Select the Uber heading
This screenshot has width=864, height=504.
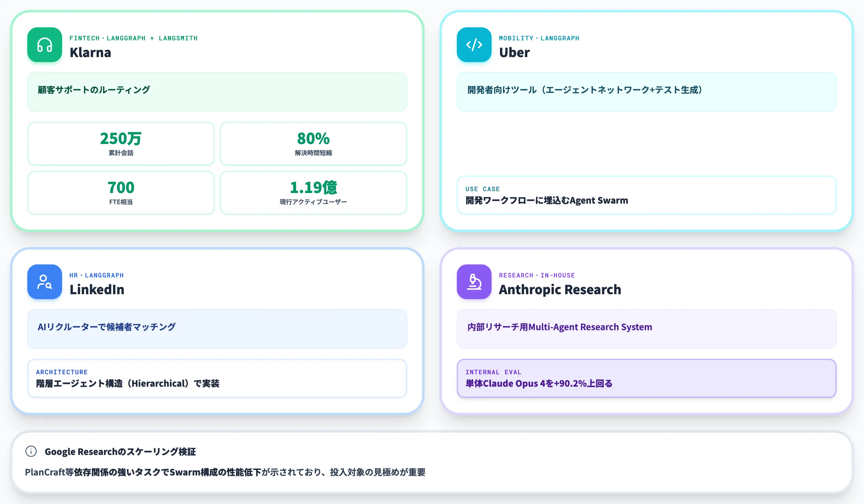[x=514, y=52]
